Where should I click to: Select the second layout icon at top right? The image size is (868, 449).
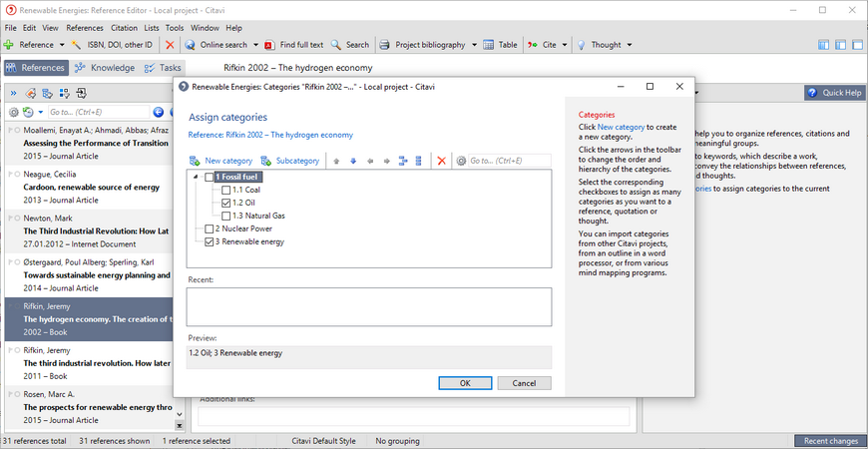click(841, 45)
